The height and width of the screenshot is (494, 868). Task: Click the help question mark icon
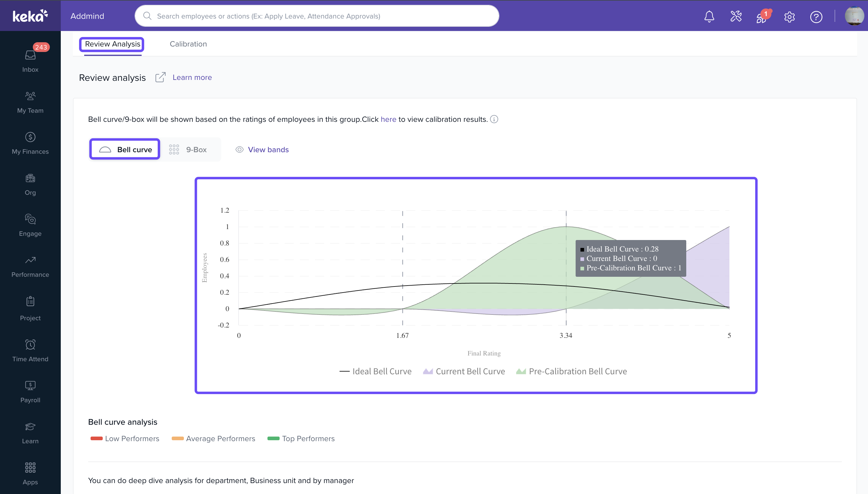click(x=816, y=16)
